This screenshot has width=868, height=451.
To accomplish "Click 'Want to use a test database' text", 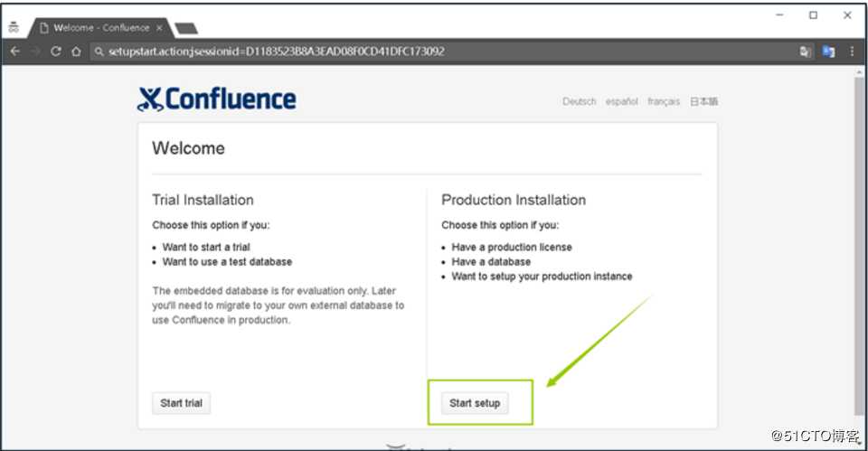I will click(x=227, y=262).
